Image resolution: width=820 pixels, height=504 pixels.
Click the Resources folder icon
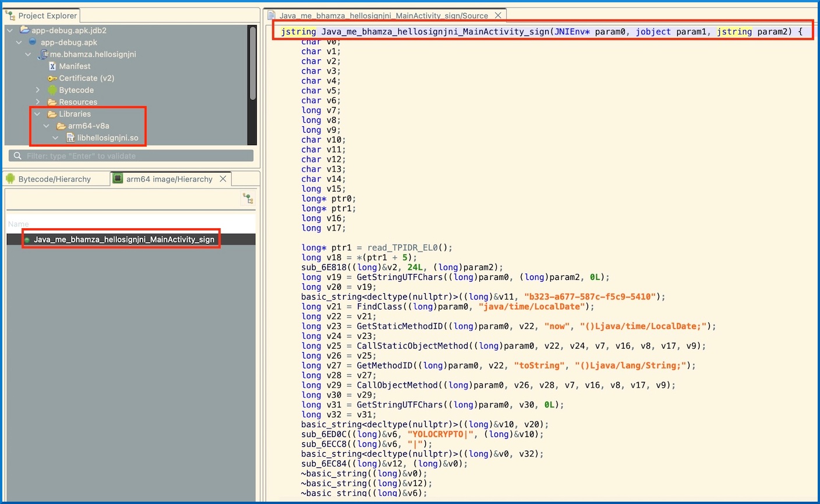[52, 102]
